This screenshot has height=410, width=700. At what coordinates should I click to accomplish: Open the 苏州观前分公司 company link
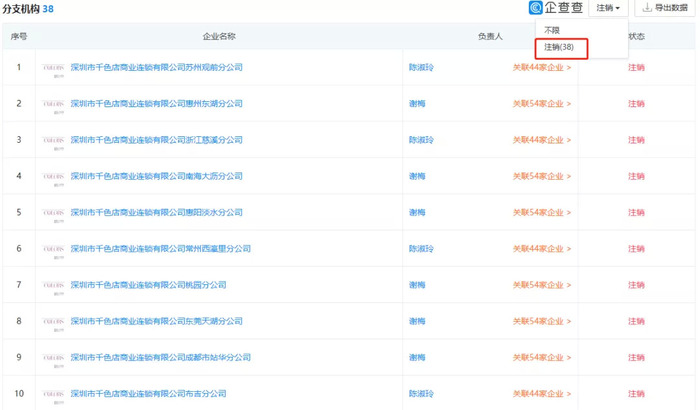[x=157, y=67]
